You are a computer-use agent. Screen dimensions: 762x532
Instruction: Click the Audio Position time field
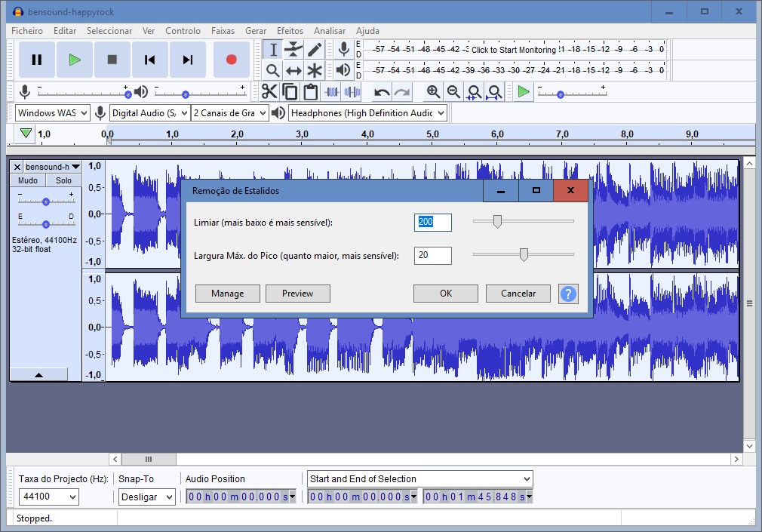pyautogui.click(x=241, y=497)
